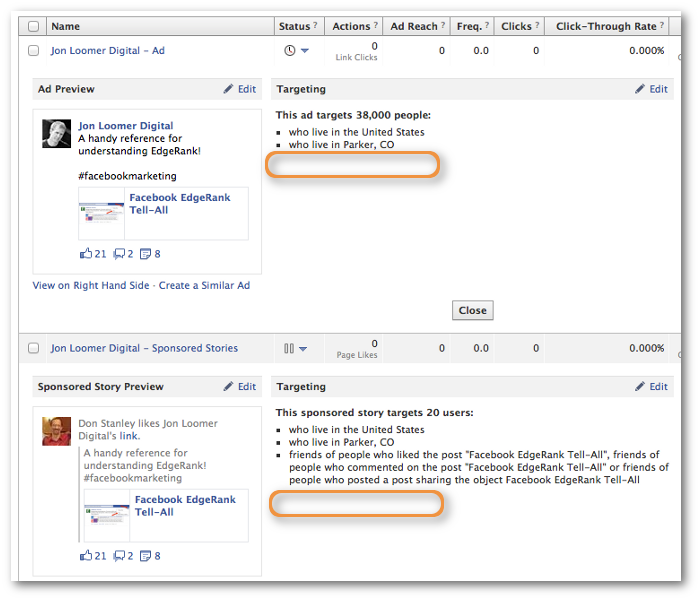Show help tooltip next to Click-Through Rate

pos(662,25)
